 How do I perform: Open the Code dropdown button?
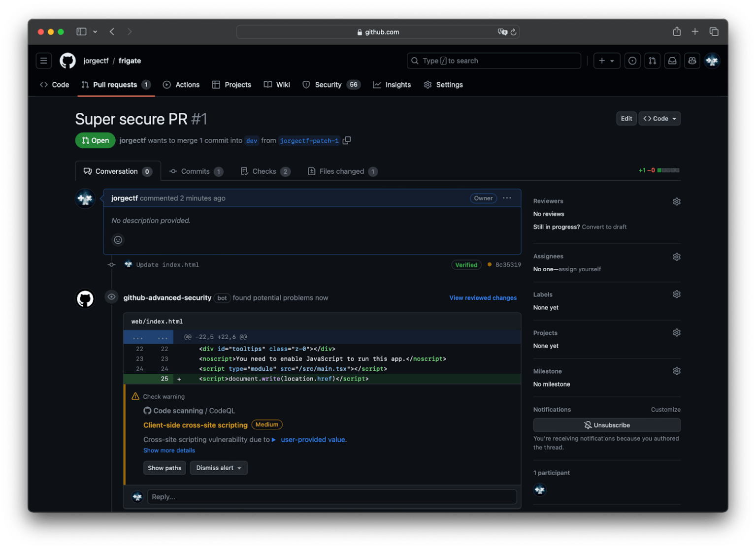[659, 118]
